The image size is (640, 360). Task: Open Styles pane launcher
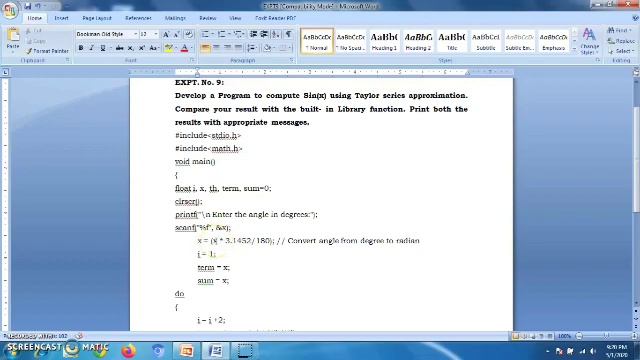[598, 60]
